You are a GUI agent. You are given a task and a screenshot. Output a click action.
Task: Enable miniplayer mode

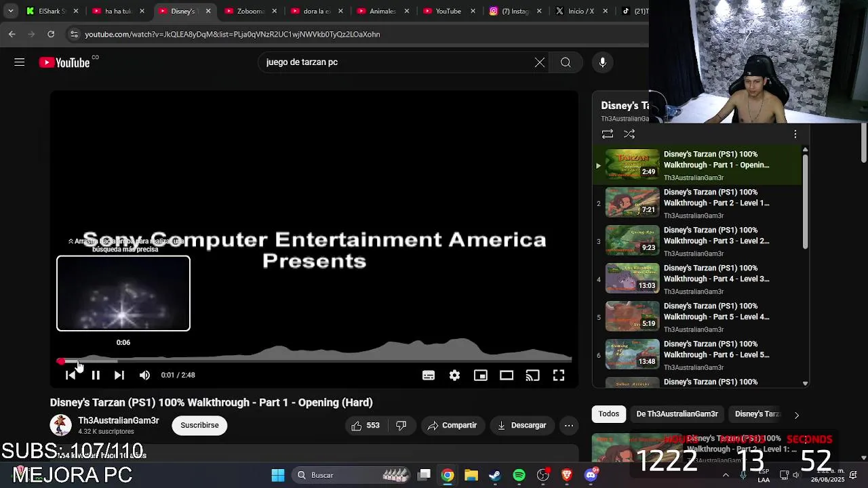481,375
